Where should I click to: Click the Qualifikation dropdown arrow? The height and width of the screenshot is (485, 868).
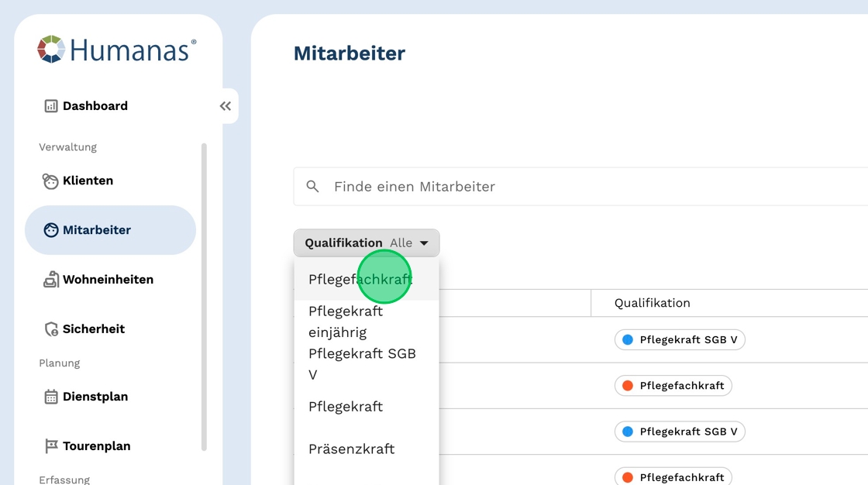click(425, 243)
